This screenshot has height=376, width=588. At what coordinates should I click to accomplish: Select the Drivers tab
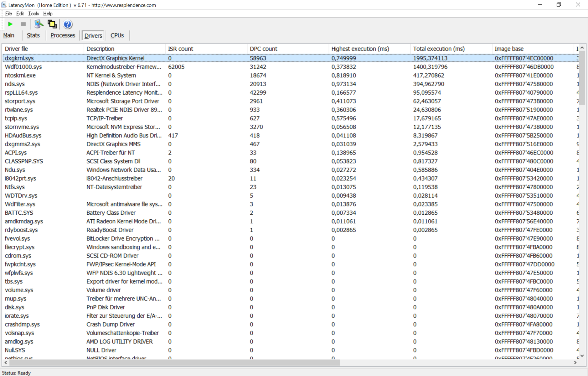point(93,35)
